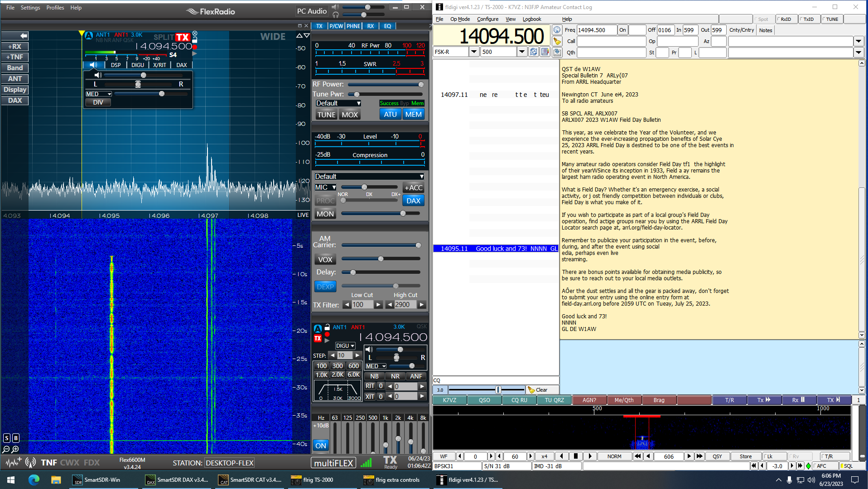This screenshot has height=489, width=868.
Task: Clear log fields with the broom icon
Action: [x=557, y=41]
